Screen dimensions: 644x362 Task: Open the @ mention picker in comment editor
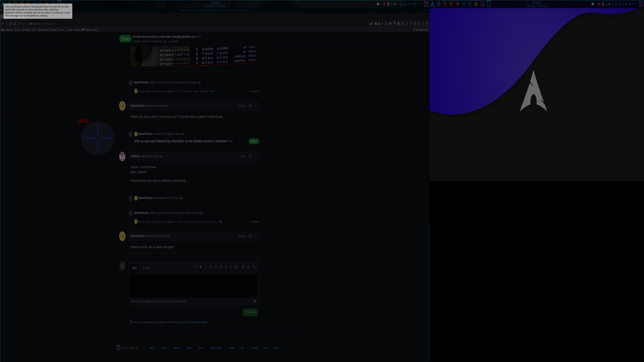[x=243, y=267]
